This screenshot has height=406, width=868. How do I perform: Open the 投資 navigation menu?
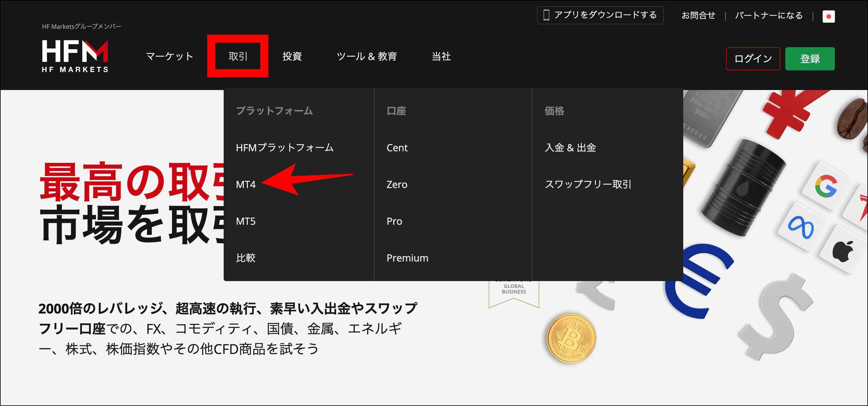[x=292, y=56]
